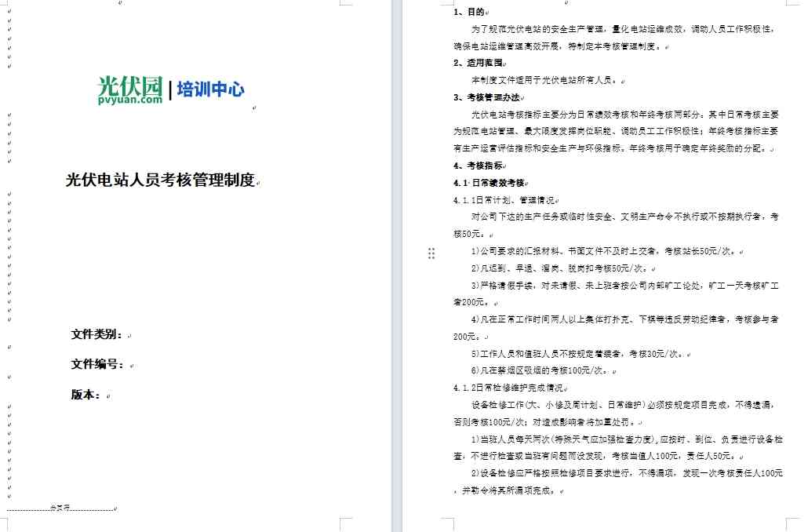
Task: Click the line starting 为了规范光伏电站的安全生产管理
Action: [623, 29]
